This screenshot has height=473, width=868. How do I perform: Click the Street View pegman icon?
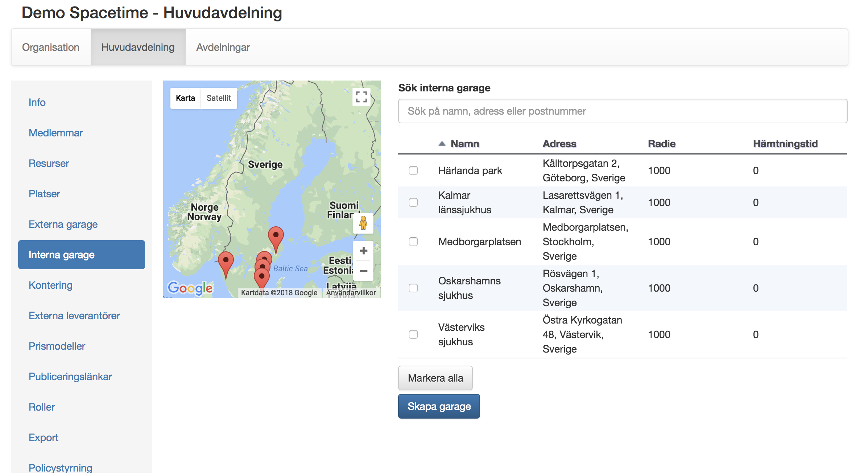(x=363, y=223)
